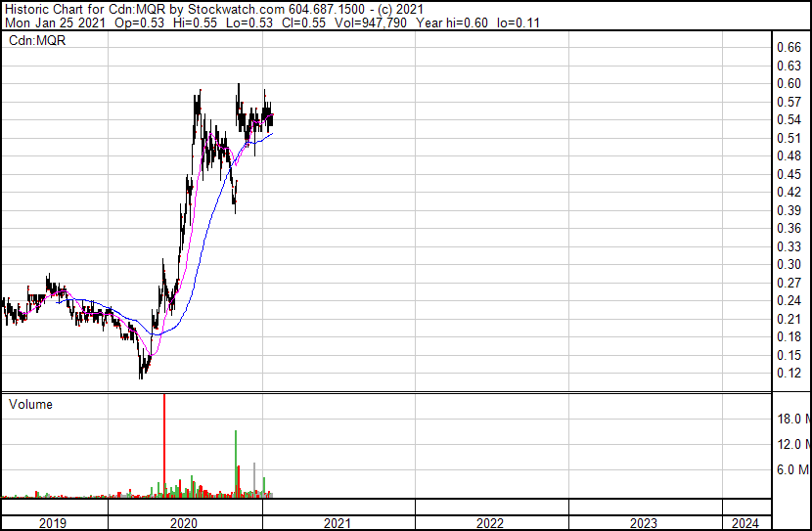Click the 2023 year label
The image size is (812, 531).
click(x=644, y=523)
